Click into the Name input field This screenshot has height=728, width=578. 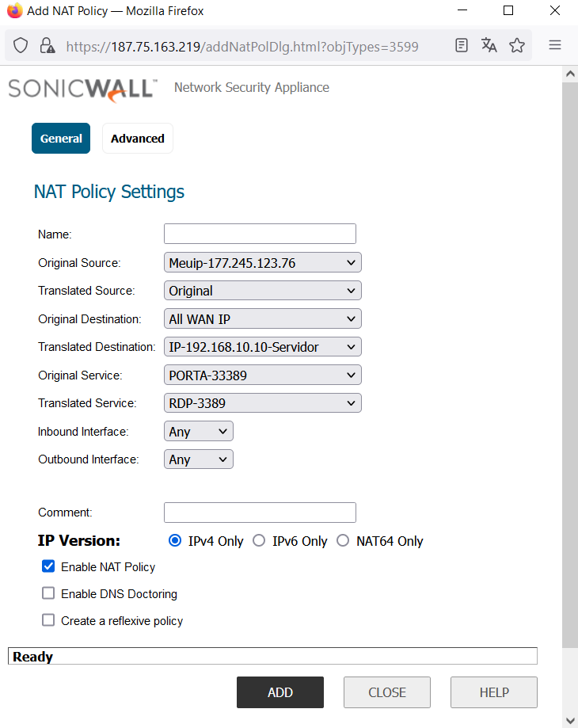pos(260,234)
